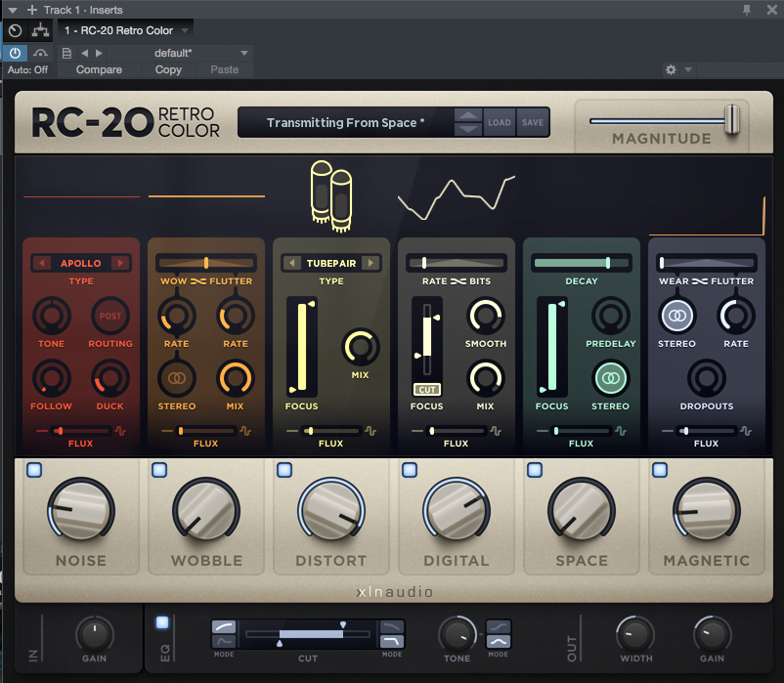Select the lower tone mode icon
The width and height of the screenshot is (784, 683).
coord(499,641)
